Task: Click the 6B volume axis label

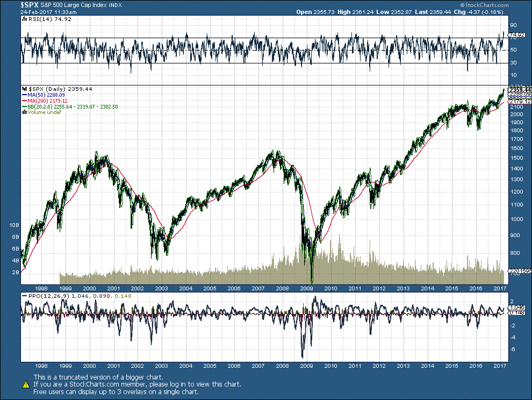Action: point(16,249)
